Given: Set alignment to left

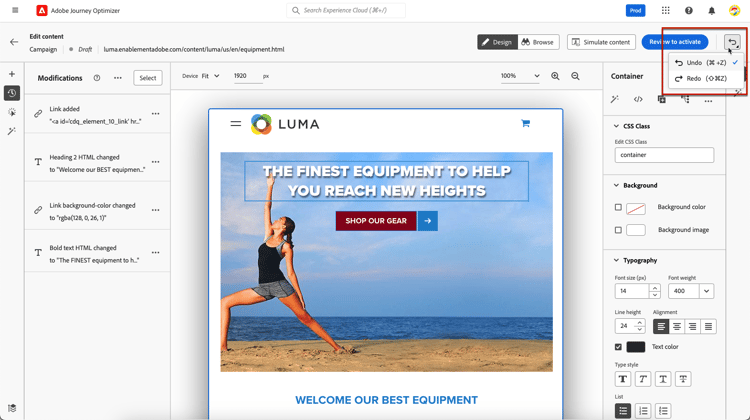Looking at the screenshot, I should pos(661,327).
